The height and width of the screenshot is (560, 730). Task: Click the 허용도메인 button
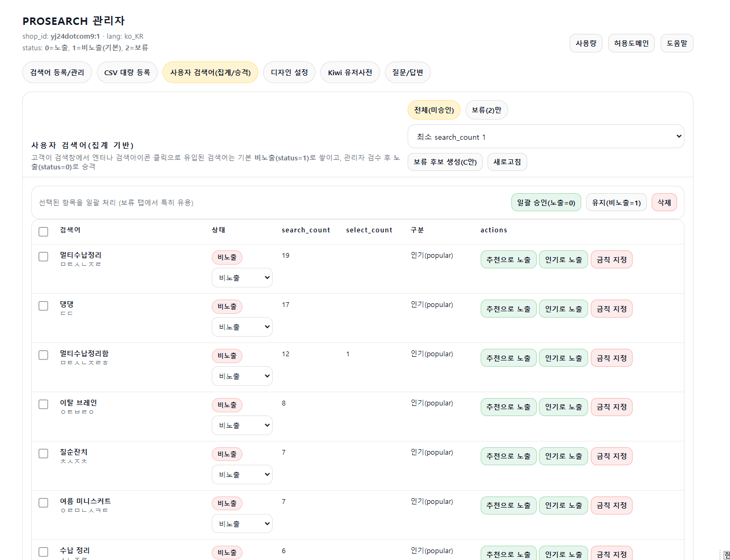[631, 43]
